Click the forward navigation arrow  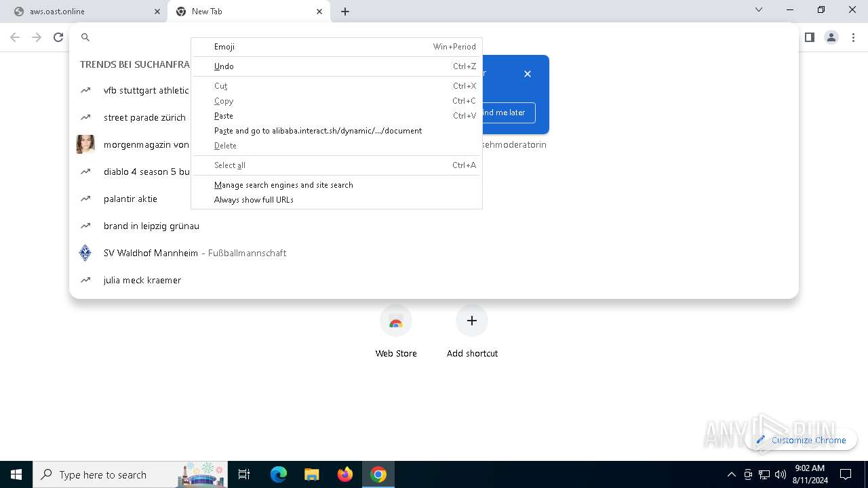coord(37,37)
